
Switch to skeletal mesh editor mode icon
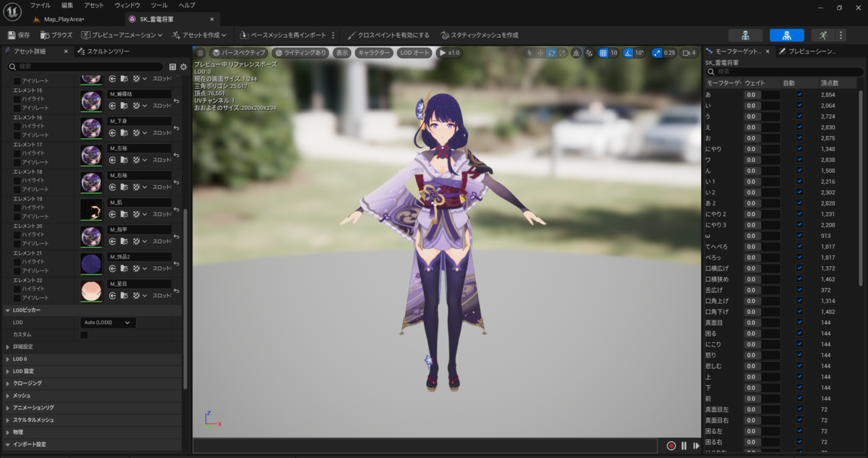point(787,35)
